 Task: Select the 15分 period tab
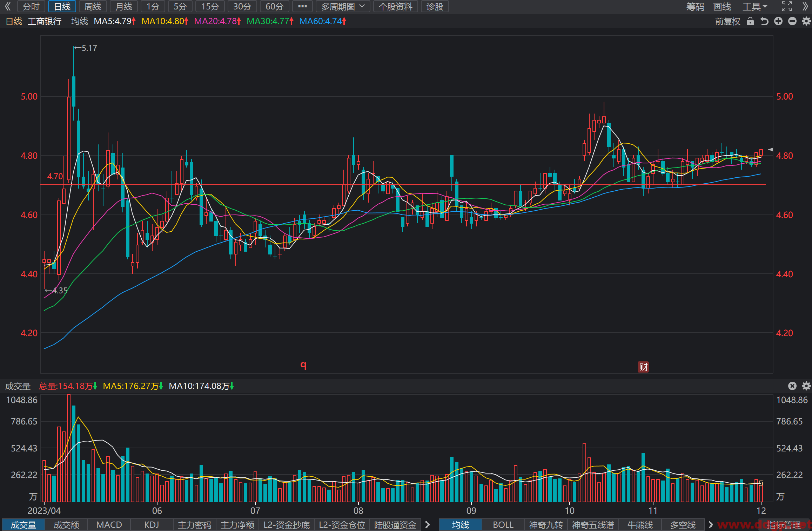tap(210, 6)
